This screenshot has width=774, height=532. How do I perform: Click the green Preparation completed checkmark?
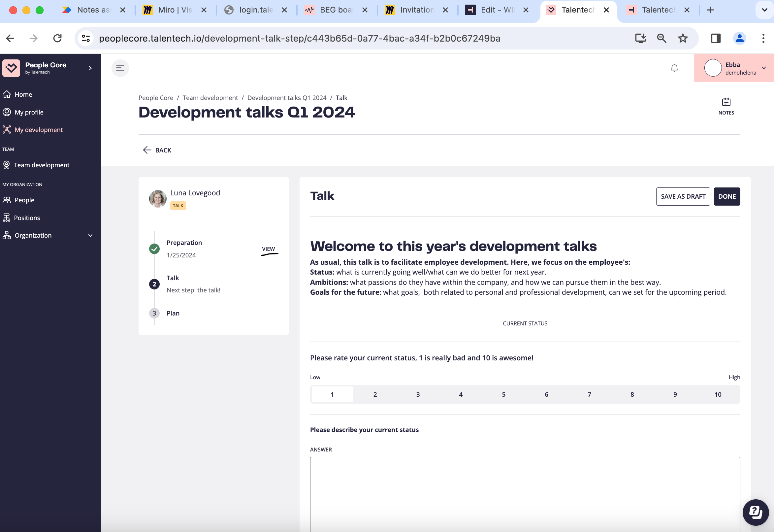154,249
